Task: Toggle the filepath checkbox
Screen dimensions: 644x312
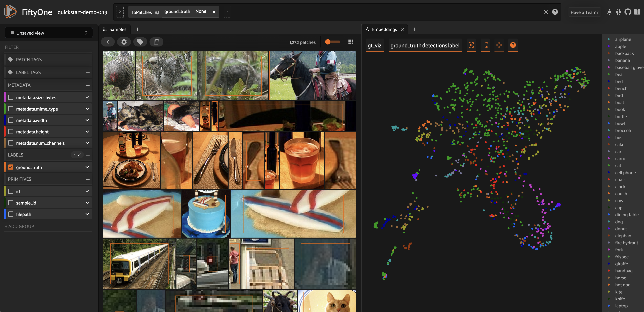Action: pyautogui.click(x=11, y=214)
